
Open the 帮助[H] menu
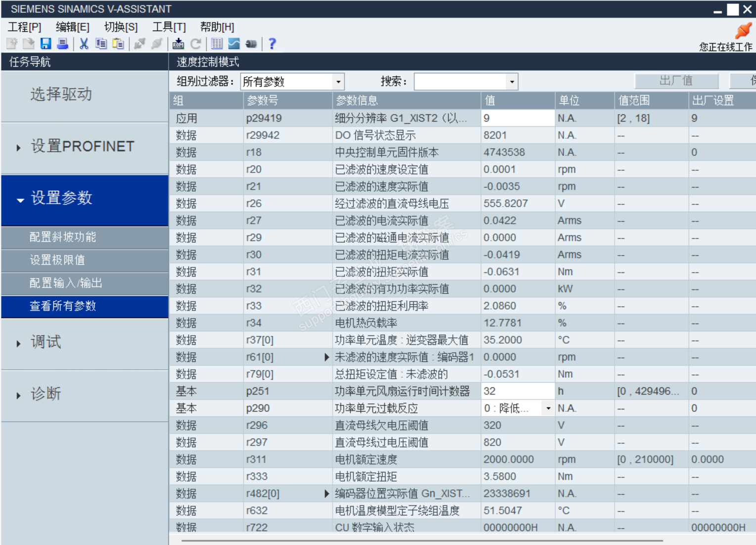click(217, 27)
